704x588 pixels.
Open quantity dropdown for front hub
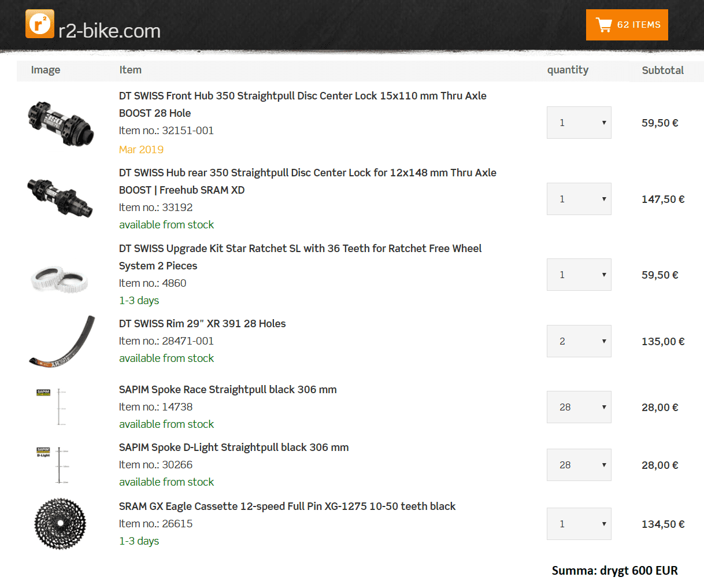(x=579, y=123)
